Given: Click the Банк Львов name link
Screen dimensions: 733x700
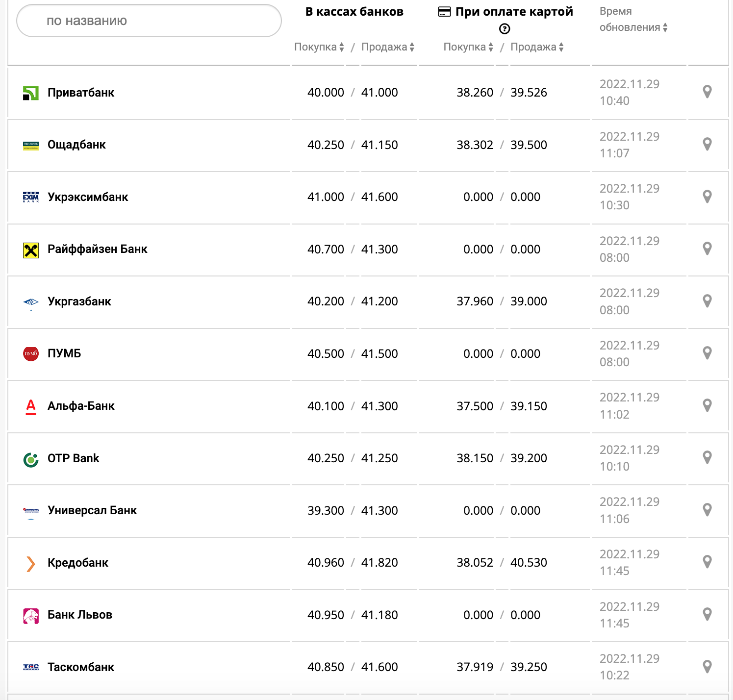Looking at the screenshot, I should click(80, 615).
